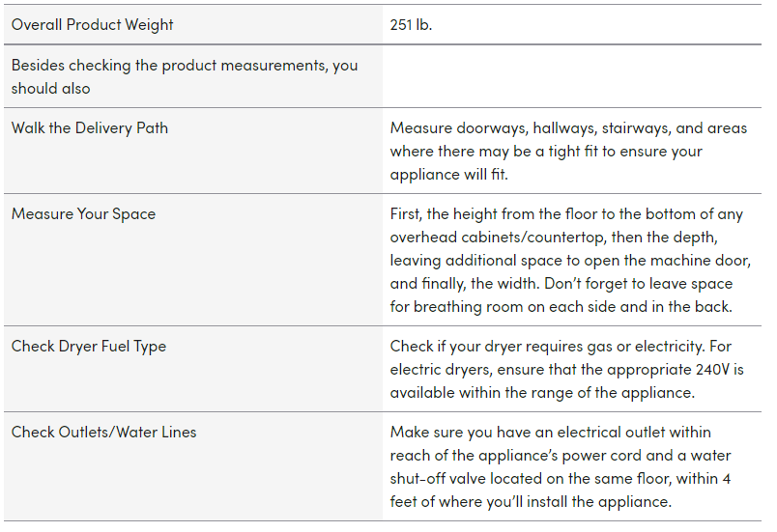
Task: Click the 'feet of where you'll install' line
Action: [531, 502]
